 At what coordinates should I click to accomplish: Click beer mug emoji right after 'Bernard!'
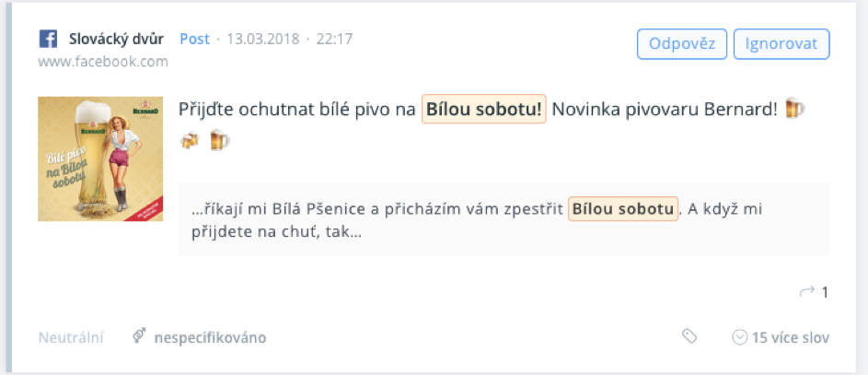click(x=795, y=110)
